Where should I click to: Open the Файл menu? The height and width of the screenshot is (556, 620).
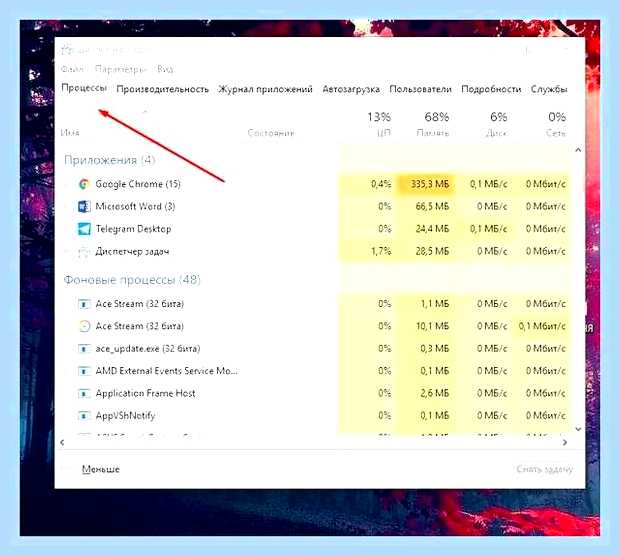pos(72,69)
